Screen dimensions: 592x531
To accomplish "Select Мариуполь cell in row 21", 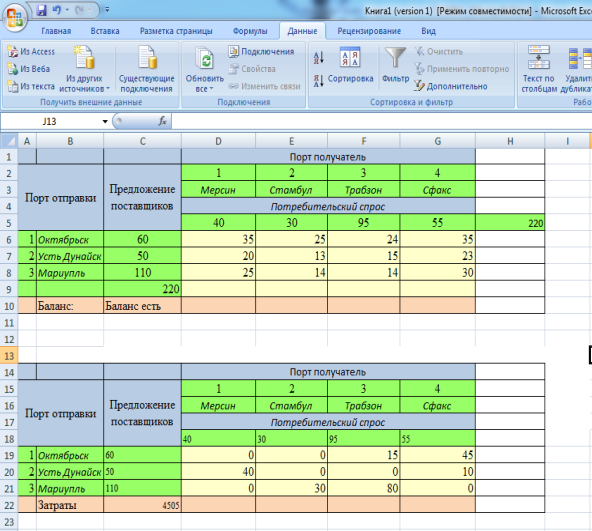I will pyautogui.click(x=70, y=488).
